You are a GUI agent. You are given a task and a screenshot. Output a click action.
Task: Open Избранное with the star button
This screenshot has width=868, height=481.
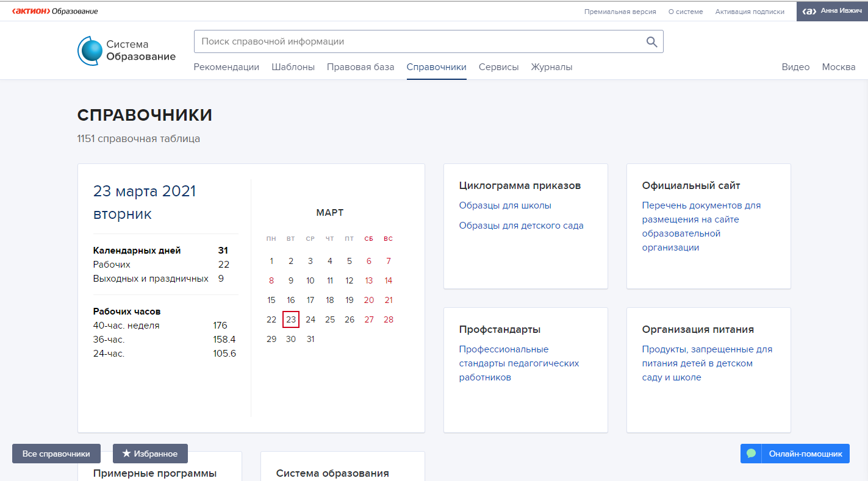[x=150, y=454]
